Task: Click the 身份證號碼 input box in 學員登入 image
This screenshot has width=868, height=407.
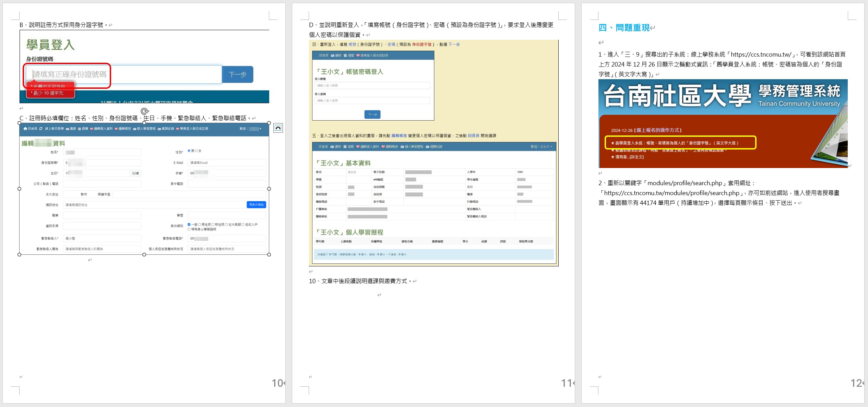Action: point(124,74)
